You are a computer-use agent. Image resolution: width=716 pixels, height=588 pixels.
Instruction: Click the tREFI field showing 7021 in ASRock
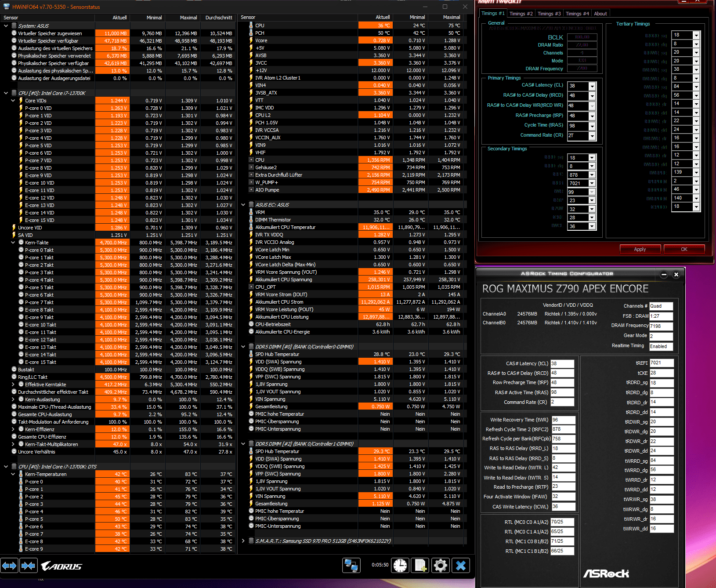(662, 363)
